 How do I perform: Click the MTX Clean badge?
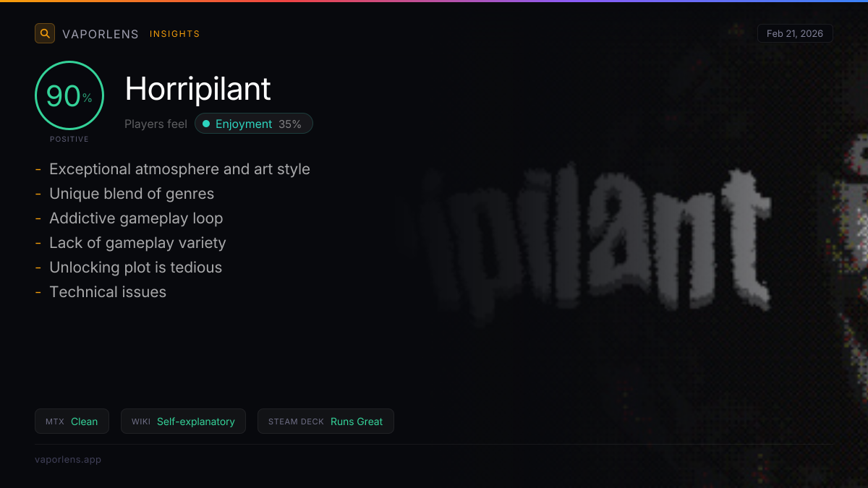pyautogui.click(x=72, y=421)
